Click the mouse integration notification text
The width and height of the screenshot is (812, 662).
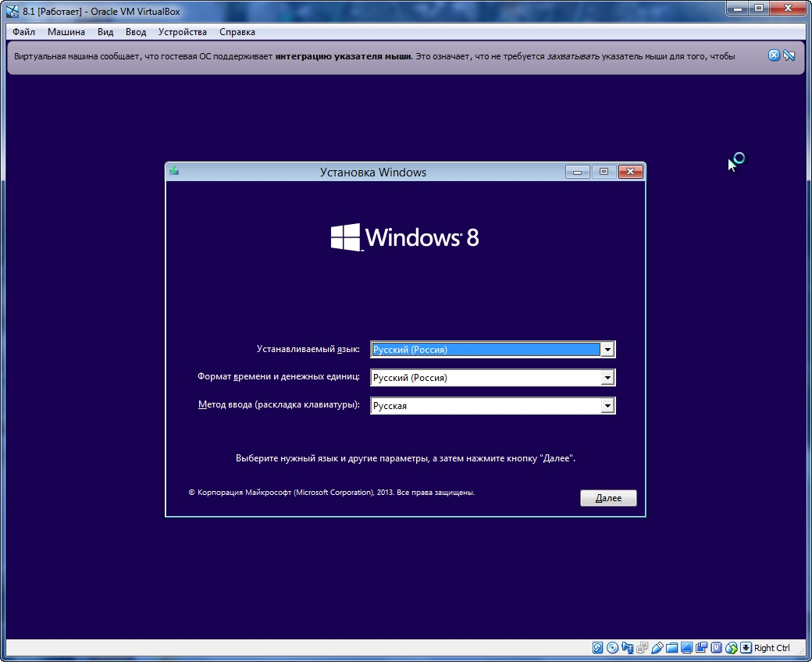pyautogui.click(x=375, y=56)
